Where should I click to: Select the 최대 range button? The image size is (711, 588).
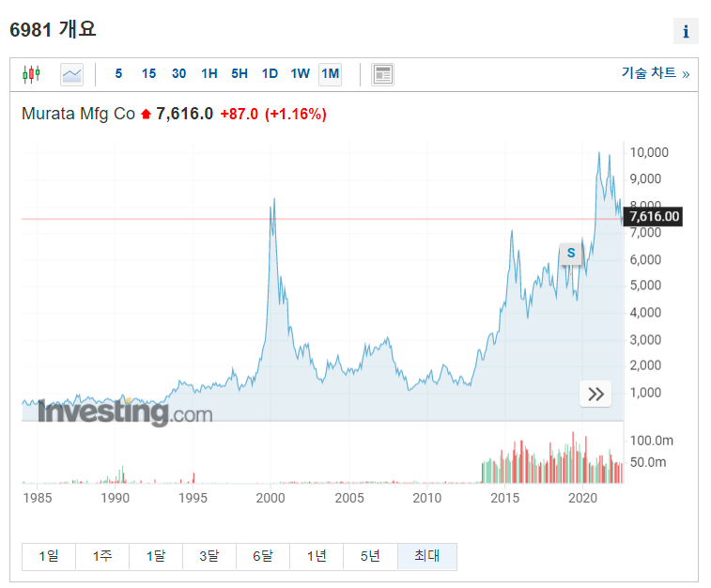427,556
